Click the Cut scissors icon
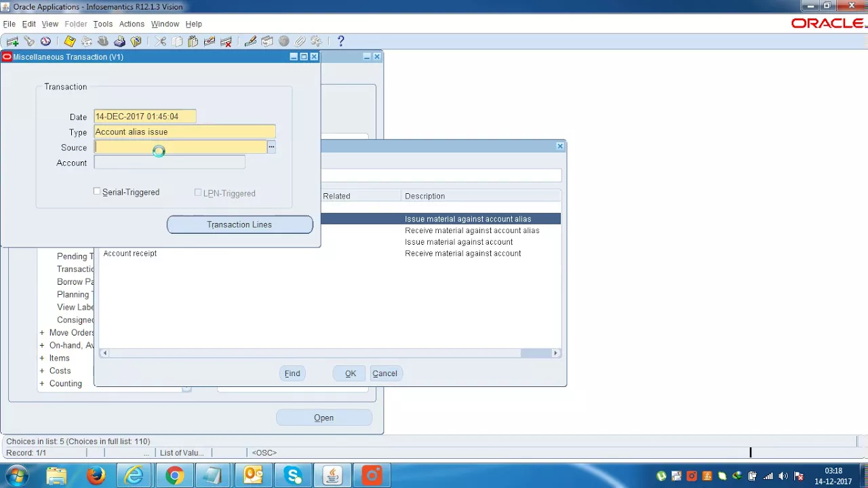The height and width of the screenshot is (488, 868). [161, 41]
